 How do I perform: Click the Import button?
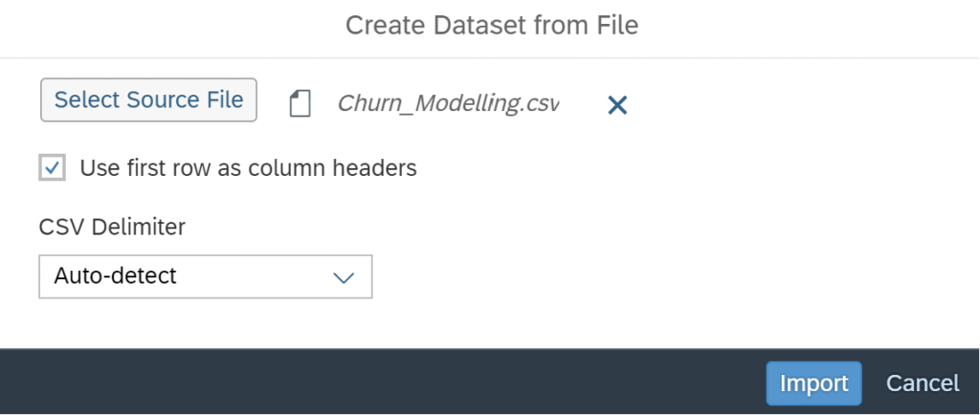click(813, 383)
